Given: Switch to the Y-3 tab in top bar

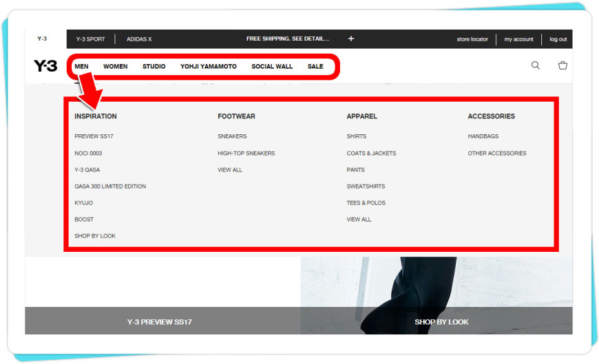Looking at the screenshot, I should 42,39.
